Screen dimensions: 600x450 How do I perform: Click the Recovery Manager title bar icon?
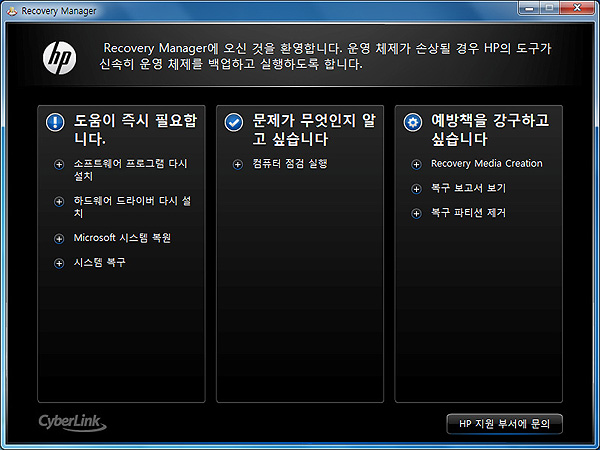(12, 11)
